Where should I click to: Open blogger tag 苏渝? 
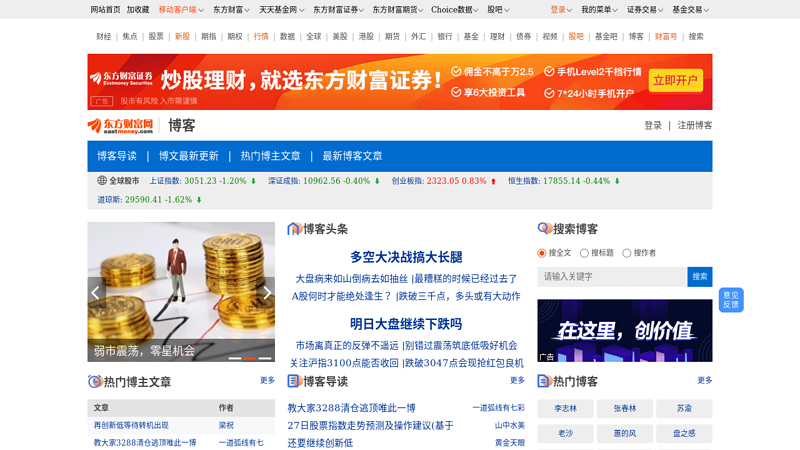(684, 408)
